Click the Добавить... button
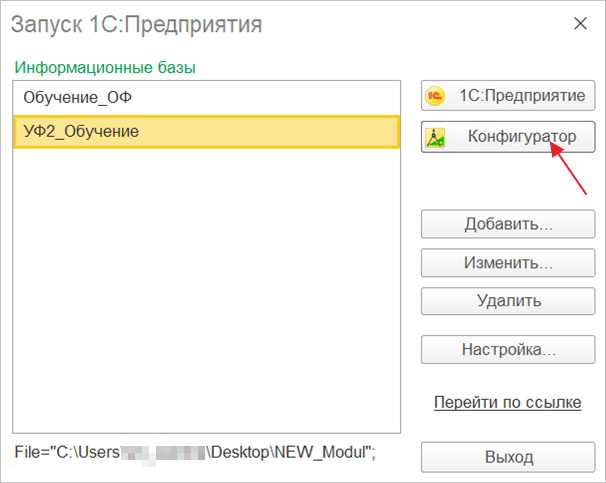 coord(508,224)
